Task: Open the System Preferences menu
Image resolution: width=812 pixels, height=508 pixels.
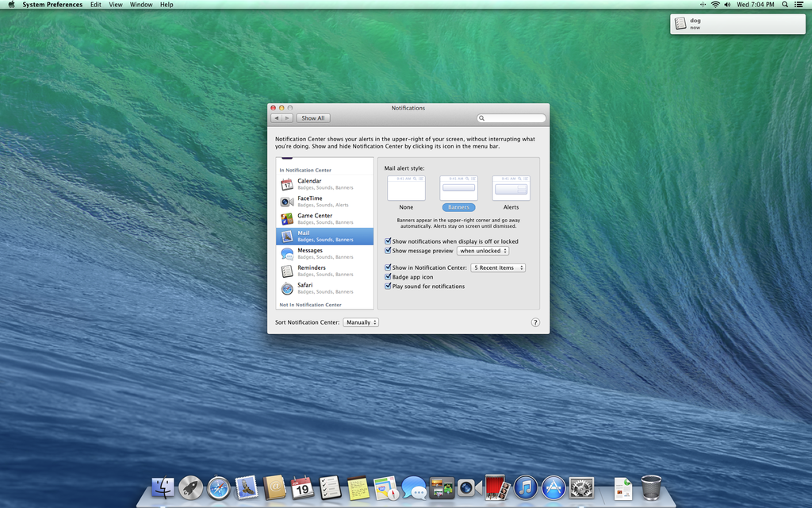Action: point(52,5)
